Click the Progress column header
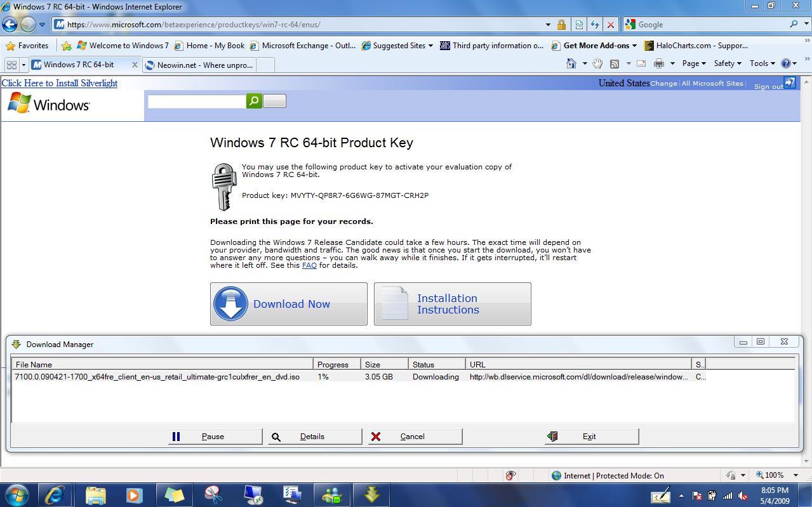Viewport: 812px width, 507px height. (x=337, y=365)
